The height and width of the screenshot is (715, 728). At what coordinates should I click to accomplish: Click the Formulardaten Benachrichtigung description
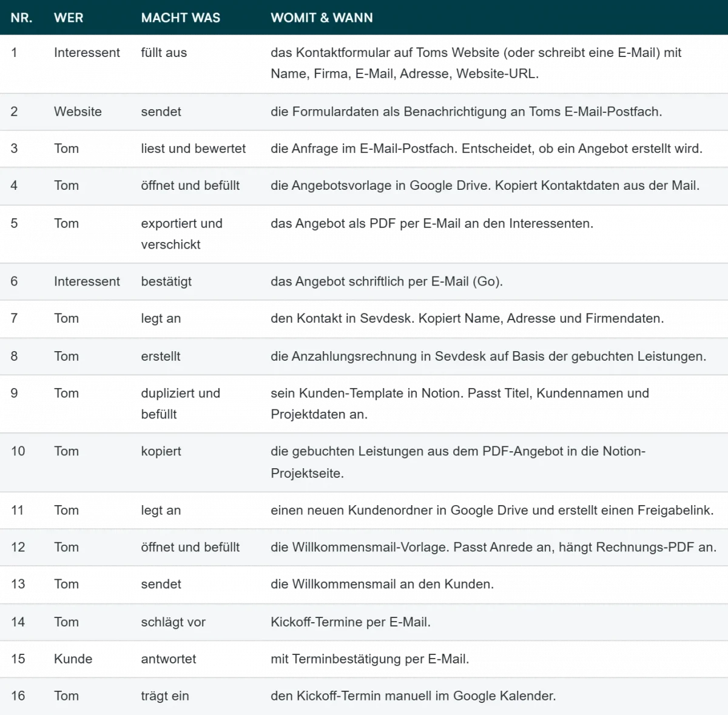click(466, 112)
